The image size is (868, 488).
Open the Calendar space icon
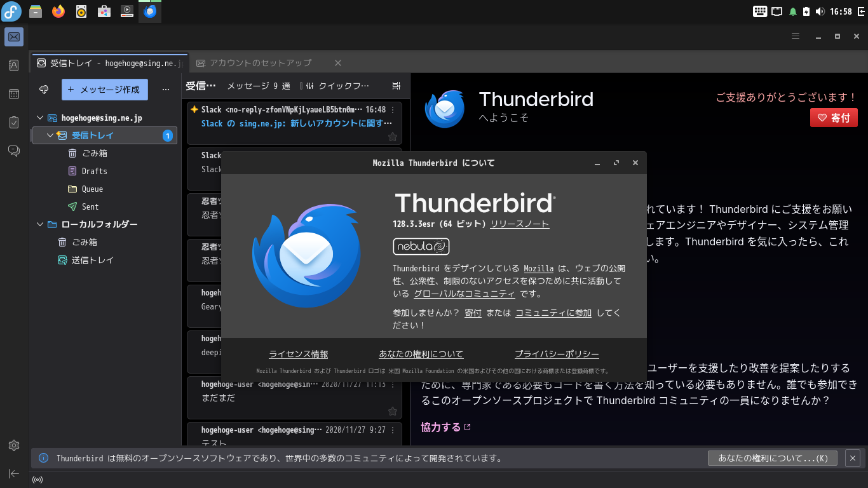pos(14,94)
